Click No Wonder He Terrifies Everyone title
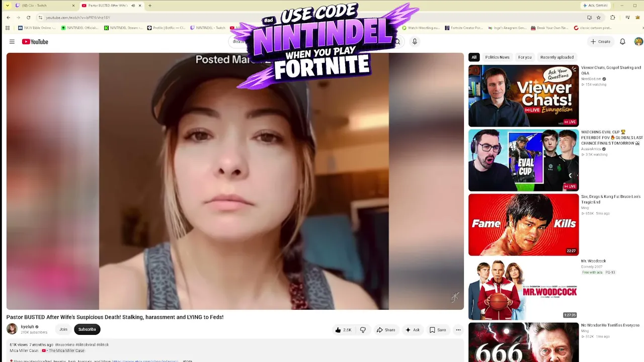This screenshot has height=362, width=644. 610,325
